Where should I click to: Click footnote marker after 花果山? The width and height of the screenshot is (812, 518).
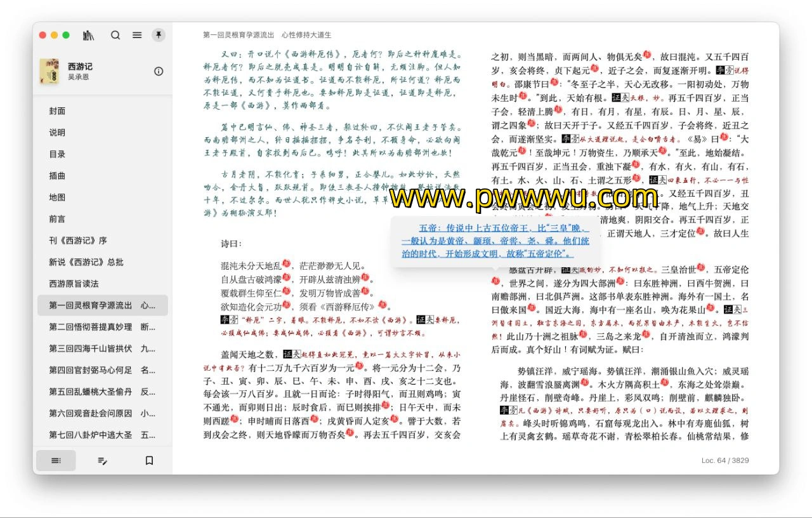pos(710,309)
